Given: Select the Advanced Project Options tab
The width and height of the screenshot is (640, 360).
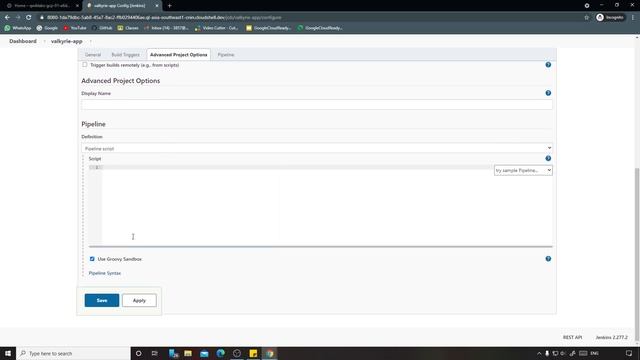Looking at the screenshot, I should click(x=178, y=55).
